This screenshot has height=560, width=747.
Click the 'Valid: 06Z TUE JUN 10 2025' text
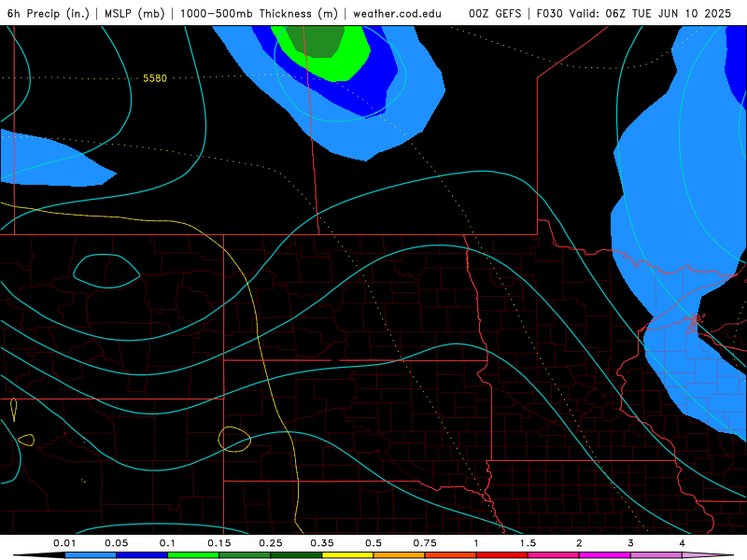click(x=649, y=13)
